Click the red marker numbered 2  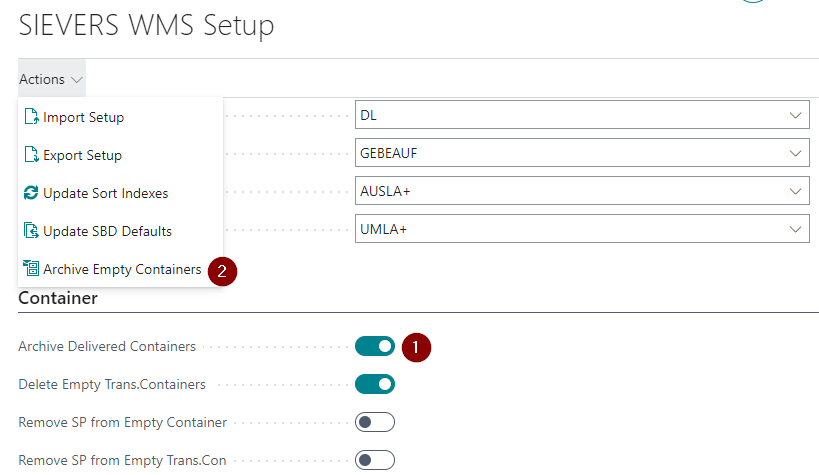click(222, 270)
